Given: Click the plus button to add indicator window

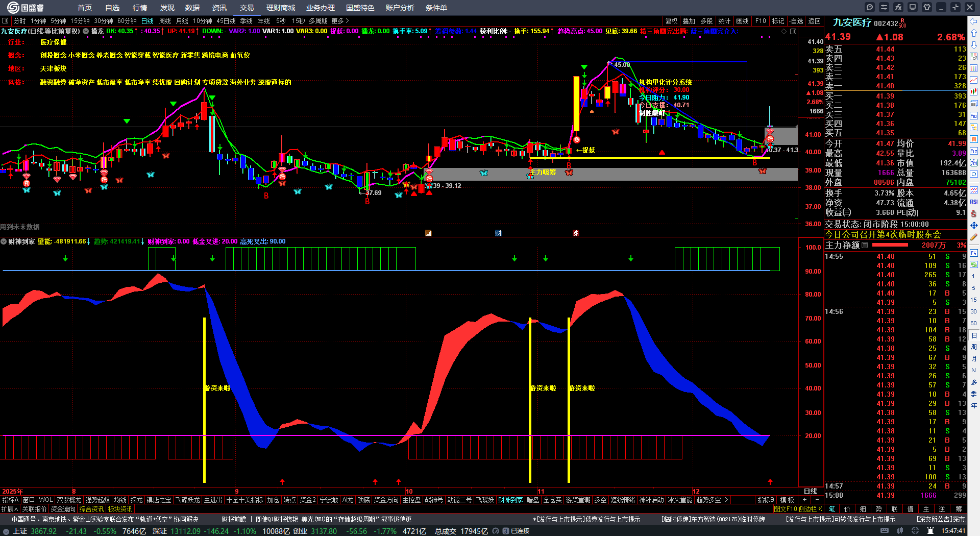Looking at the screenshot, I should (x=805, y=500).
